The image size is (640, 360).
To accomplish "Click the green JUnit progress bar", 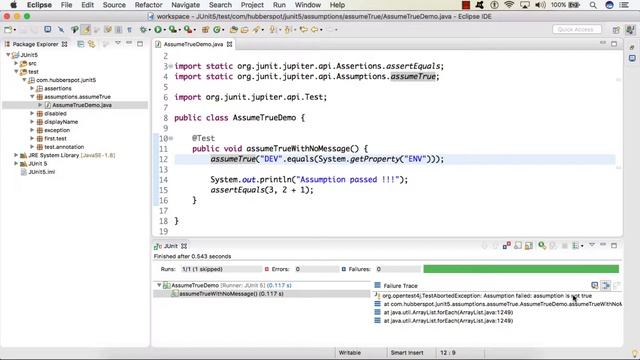I will click(521, 269).
